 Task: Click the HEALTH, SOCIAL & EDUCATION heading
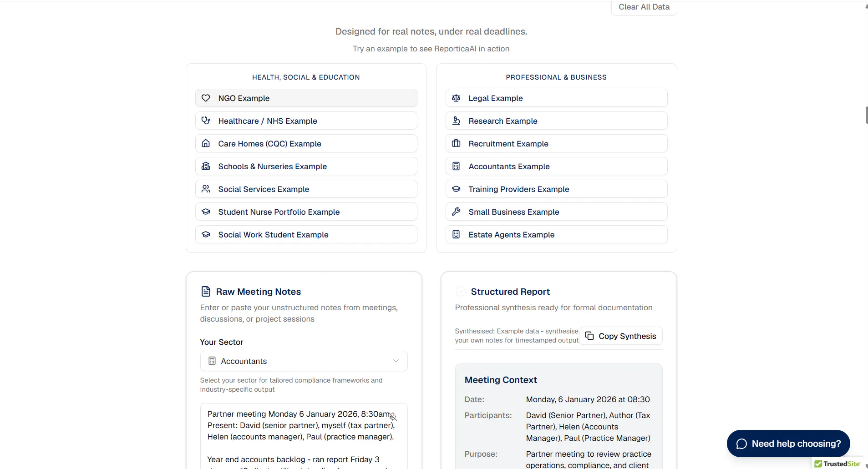306,77
